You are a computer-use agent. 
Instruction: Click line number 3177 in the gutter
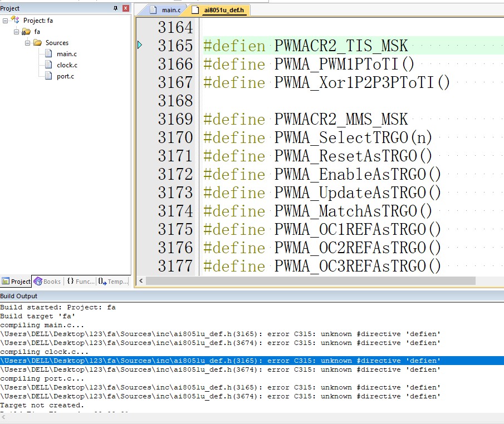(175, 265)
